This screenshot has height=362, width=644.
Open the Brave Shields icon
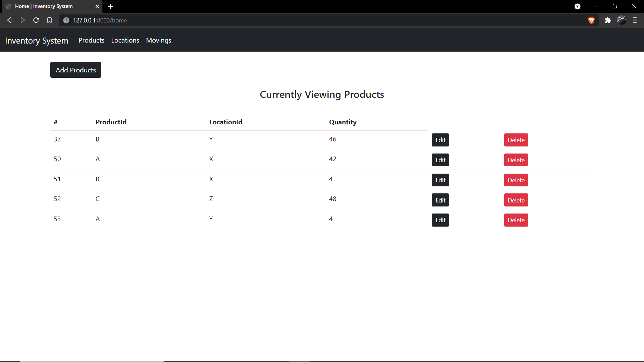click(x=592, y=20)
